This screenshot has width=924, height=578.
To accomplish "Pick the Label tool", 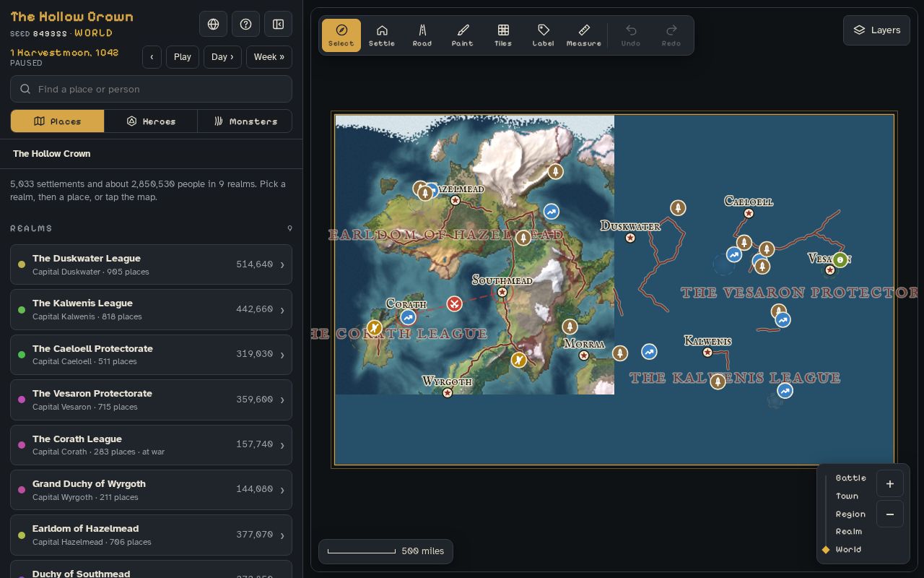I will tap(544, 35).
